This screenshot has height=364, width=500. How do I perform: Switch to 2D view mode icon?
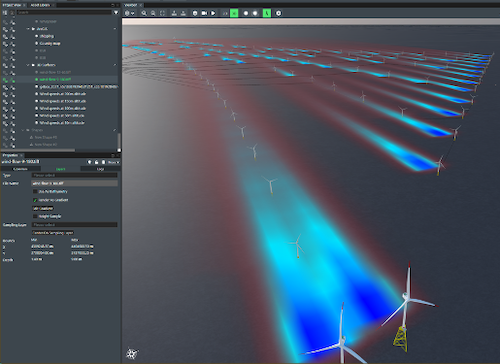pyautogui.click(x=225, y=13)
